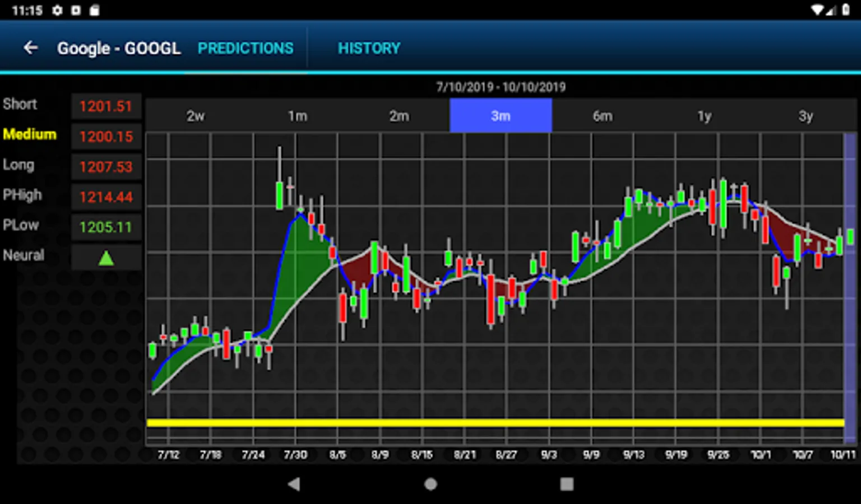Click the battery icon in status bar
The image size is (861, 504).
pyautogui.click(x=846, y=10)
